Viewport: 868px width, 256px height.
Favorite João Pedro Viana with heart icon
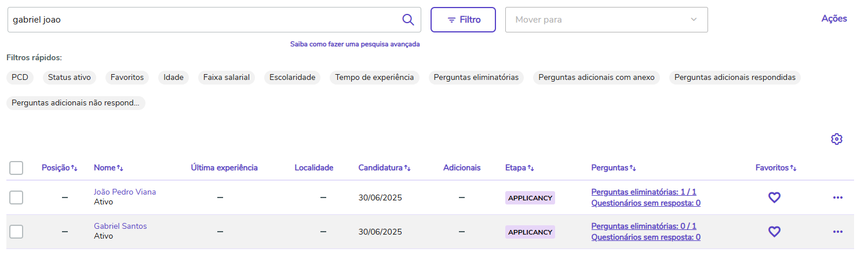774,198
